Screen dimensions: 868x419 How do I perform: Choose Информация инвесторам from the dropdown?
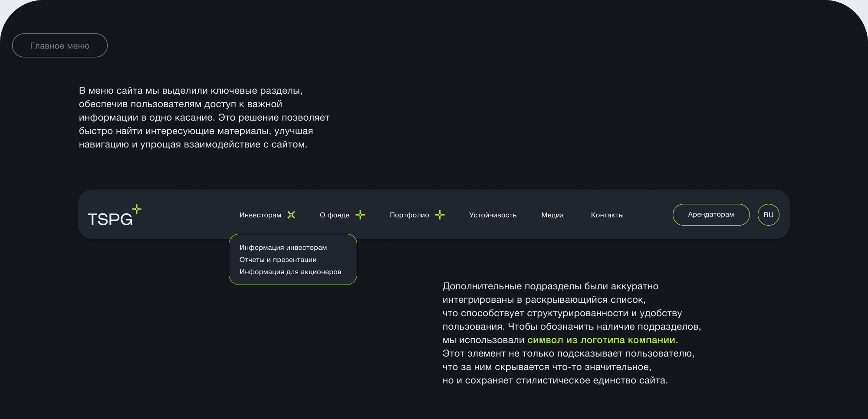(x=283, y=248)
